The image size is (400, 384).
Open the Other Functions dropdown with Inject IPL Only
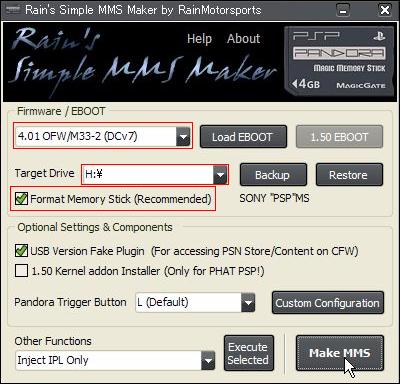coord(115,360)
